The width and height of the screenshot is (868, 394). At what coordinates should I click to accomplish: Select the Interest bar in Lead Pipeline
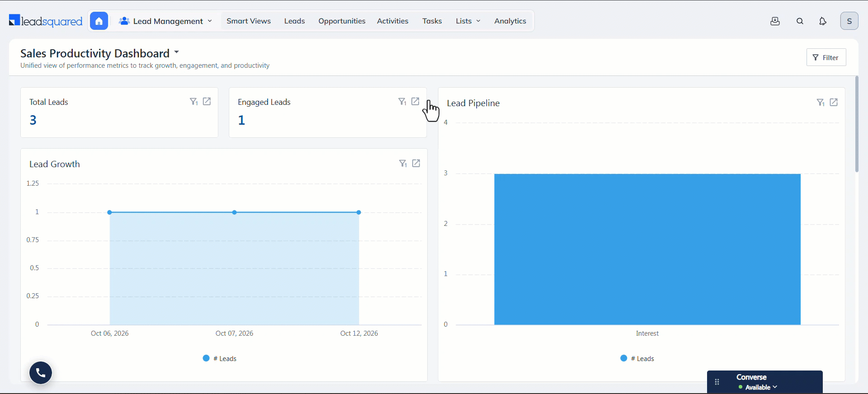647,249
